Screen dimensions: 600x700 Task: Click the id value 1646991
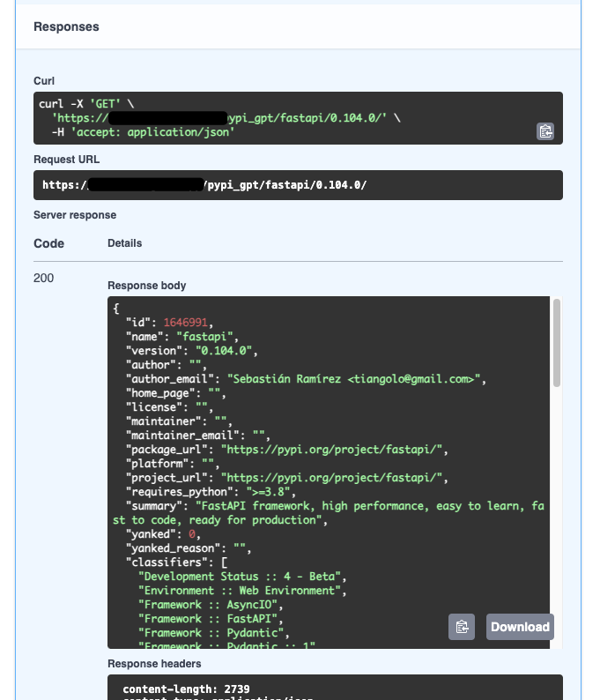pos(186,323)
